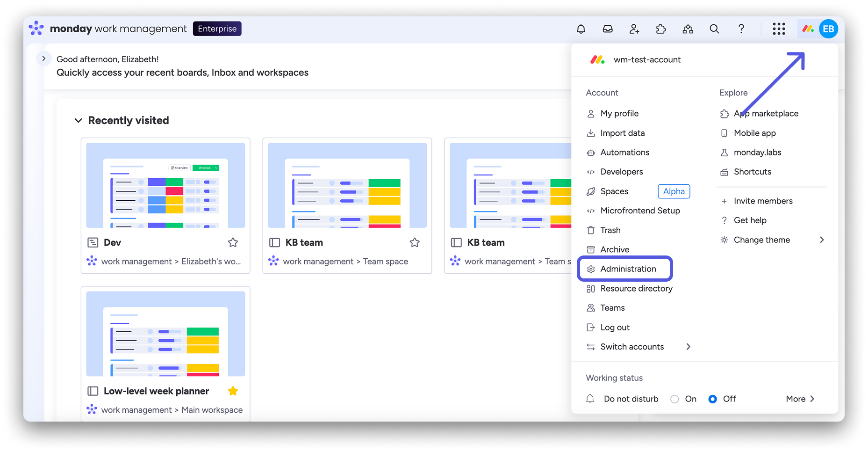
Task: Select the Resource directory menu item
Action: click(636, 289)
